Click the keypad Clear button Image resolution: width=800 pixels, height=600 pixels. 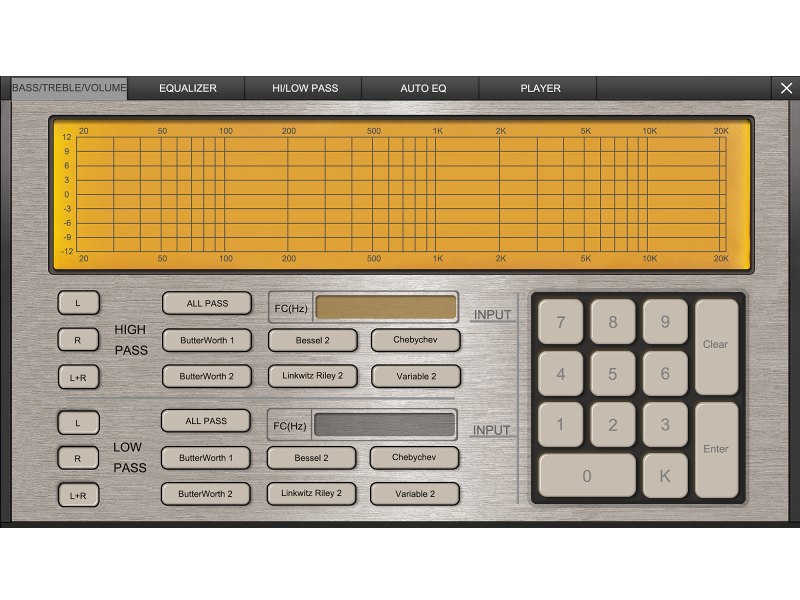716,346
